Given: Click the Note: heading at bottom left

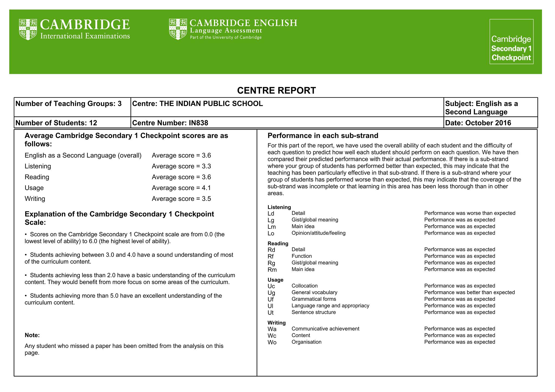Looking at the screenshot, I should (x=32, y=335).
